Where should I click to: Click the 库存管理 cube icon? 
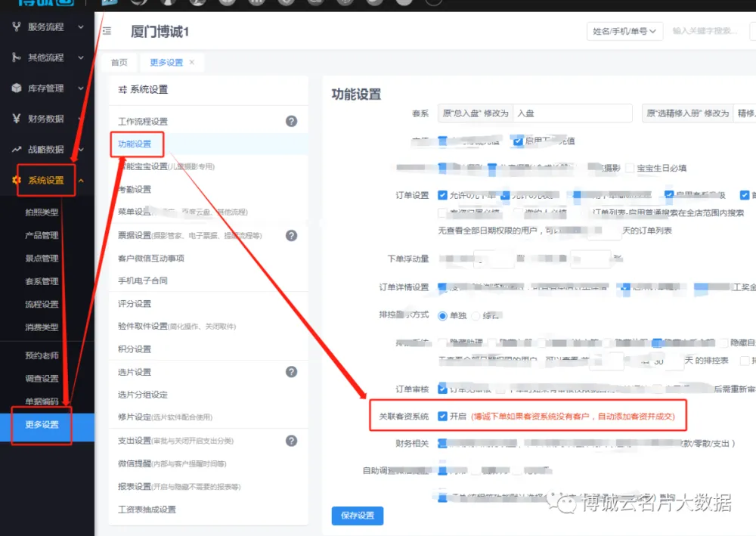tap(16, 88)
